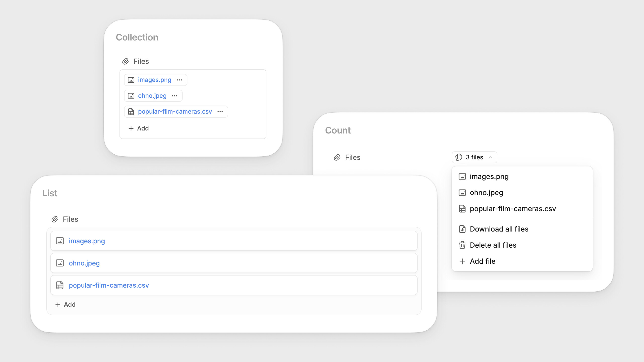Select Download all files
This screenshot has width=644, height=362.
click(x=499, y=229)
